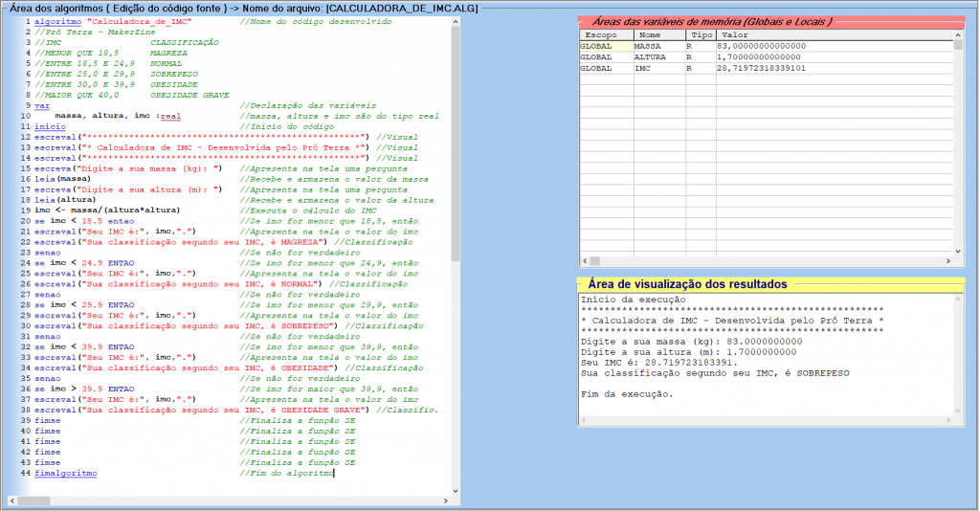This screenshot has width=980, height=511.
Task: Click down arrow of variables table vertical scrollbar
Action: (x=958, y=251)
